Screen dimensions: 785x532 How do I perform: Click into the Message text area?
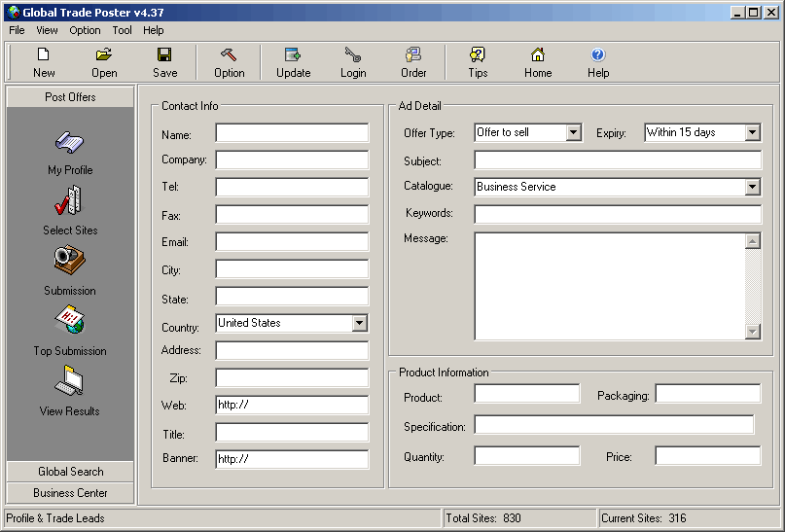[609, 286]
